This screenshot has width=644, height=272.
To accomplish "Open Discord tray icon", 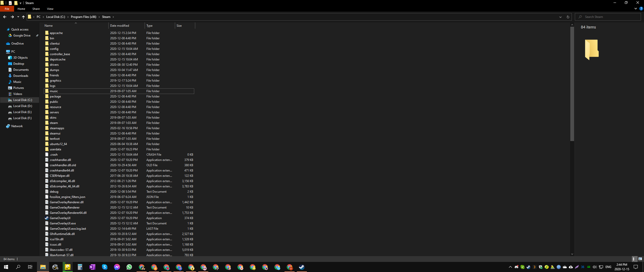I will click(x=516, y=267).
